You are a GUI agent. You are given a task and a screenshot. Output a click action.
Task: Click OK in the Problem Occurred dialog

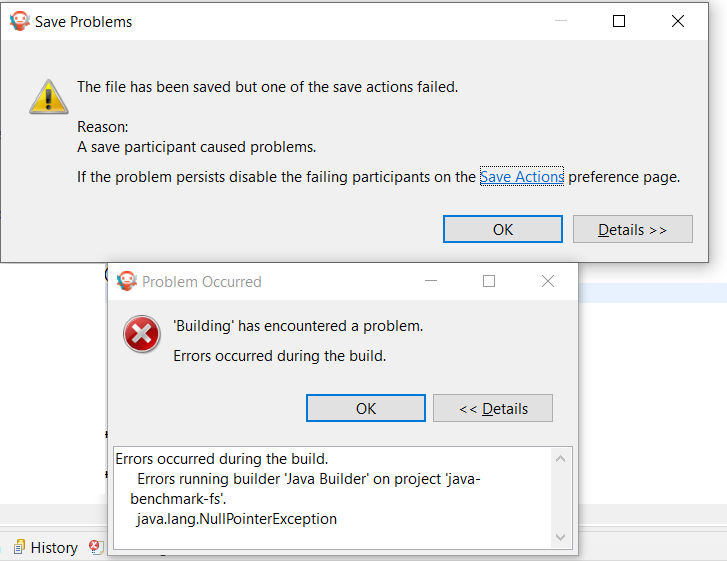point(366,408)
